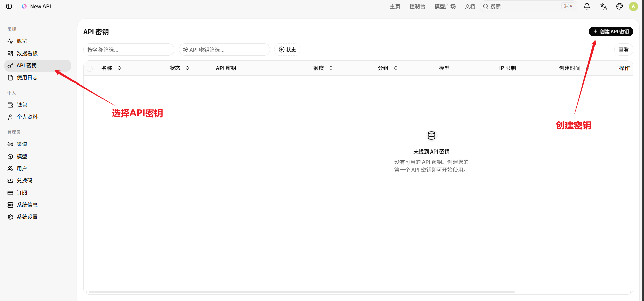644x301 pixels.
Task: Open 兑换码 sidebar item
Action: coord(38,180)
